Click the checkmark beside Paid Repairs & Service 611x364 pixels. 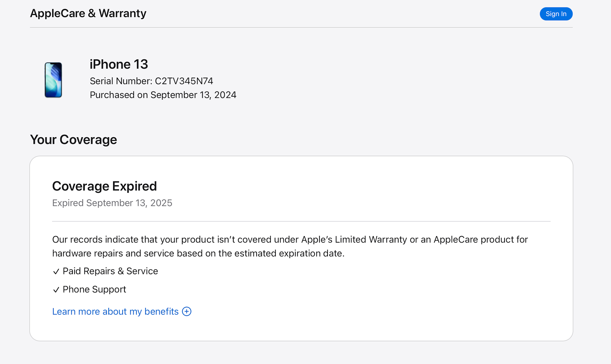(56, 272)
